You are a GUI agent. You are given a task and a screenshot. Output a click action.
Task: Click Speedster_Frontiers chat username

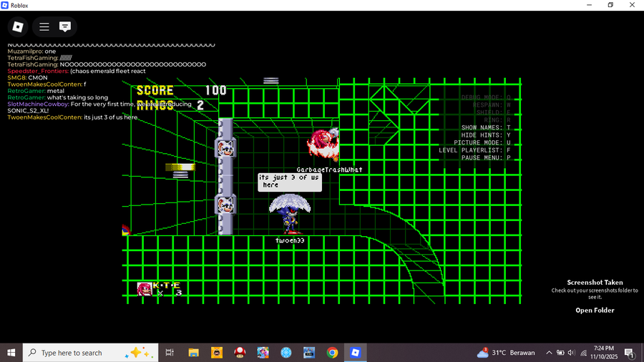tap(38, 71)
